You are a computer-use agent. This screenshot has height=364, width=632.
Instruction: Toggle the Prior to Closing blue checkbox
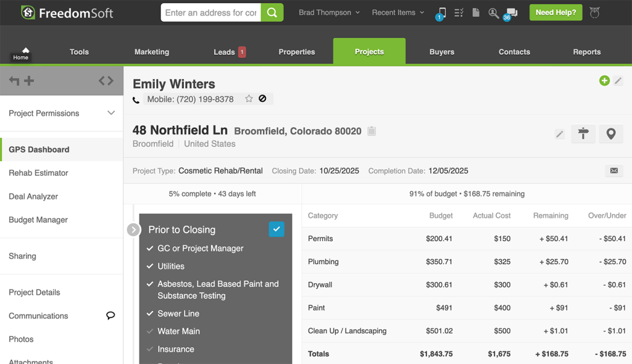pos(276,229)
